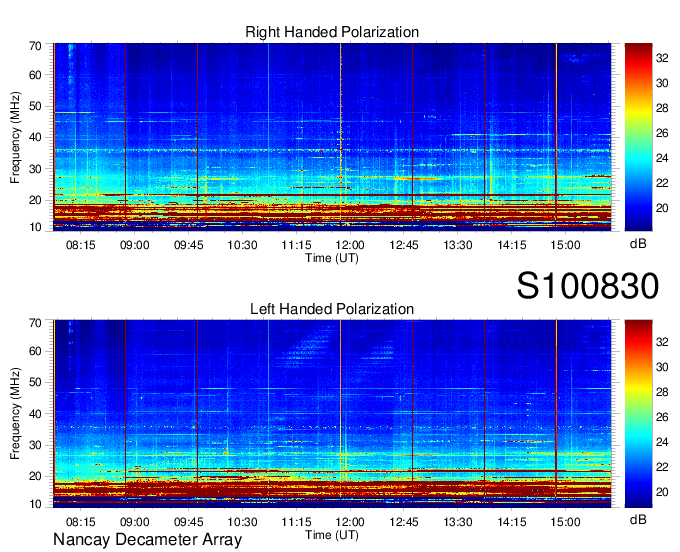The height and width of the screenshot is (552, 680).
Task: Click '30' on the Left Handed dB color scale
Action: click(662, 367)
